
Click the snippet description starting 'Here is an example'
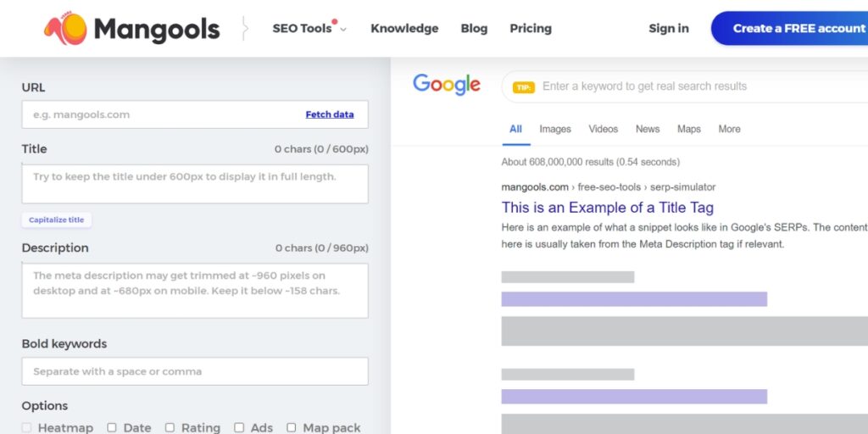pyautogui.click(x=684, y=236)
